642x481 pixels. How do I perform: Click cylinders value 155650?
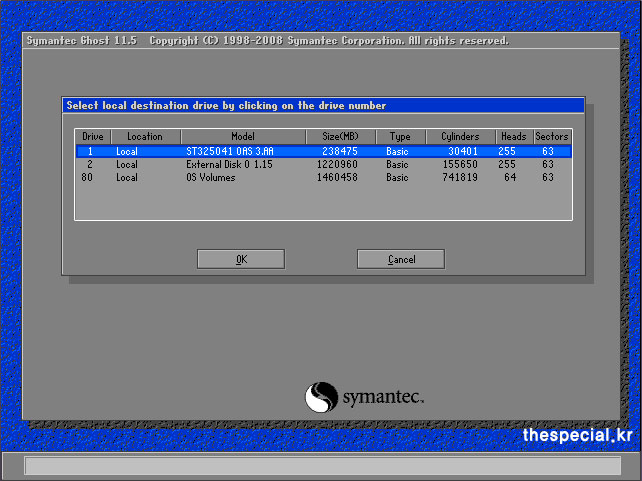tap(460, 165)
